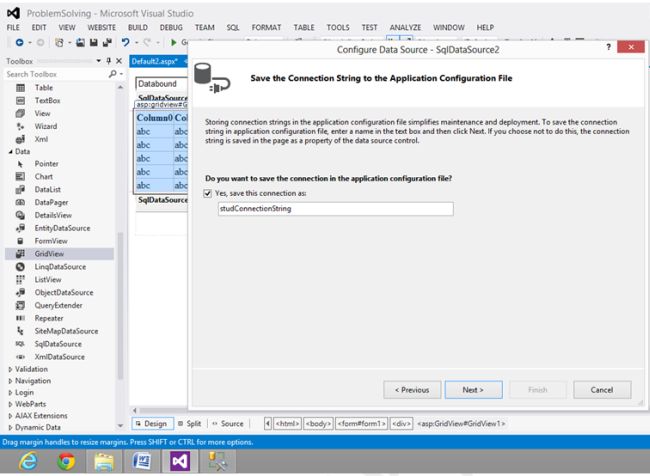Select the View toolbox icon
This screenshot has width=650, height=476.
click(x=20, y=114)
